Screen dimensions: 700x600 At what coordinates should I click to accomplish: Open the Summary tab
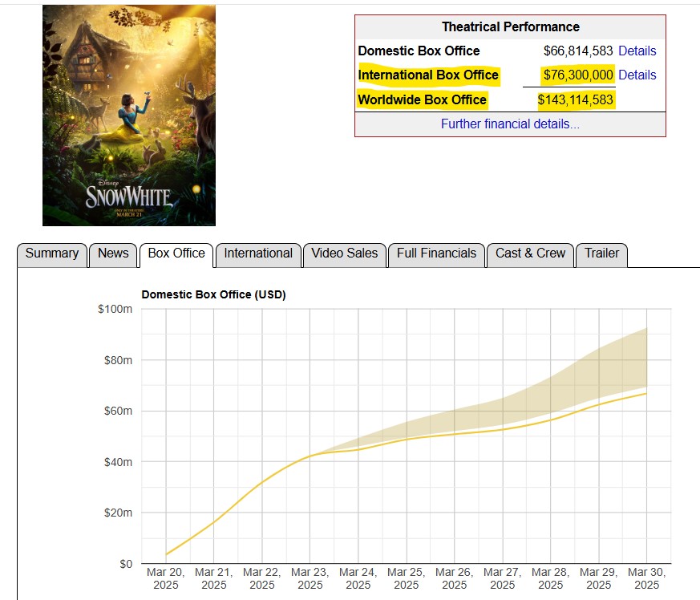point(52,253)
